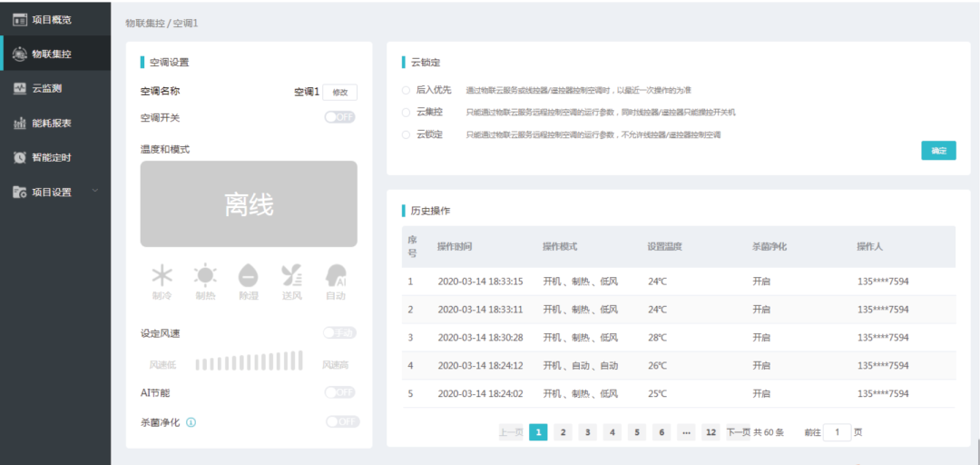Click the 确定 confirm button
The height and width of the screenshot is (465, 980).
938,151
